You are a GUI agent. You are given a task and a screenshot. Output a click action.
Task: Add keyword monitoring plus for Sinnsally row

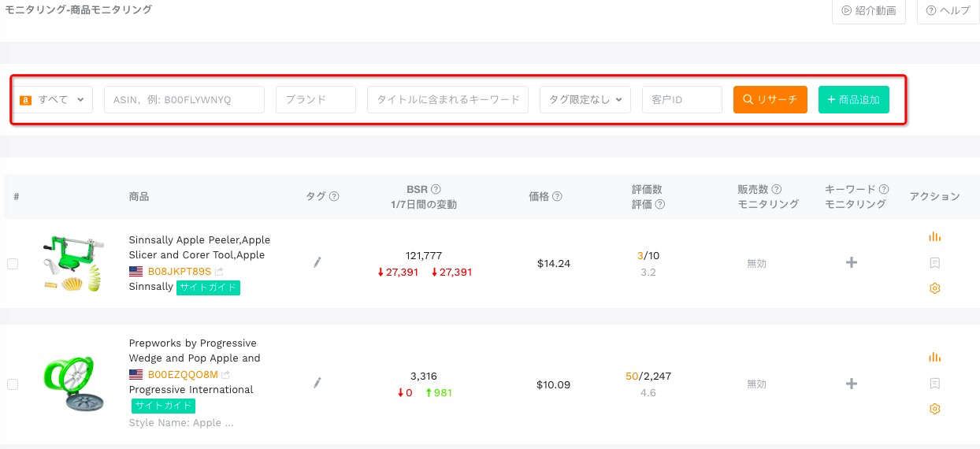point(851,262)
